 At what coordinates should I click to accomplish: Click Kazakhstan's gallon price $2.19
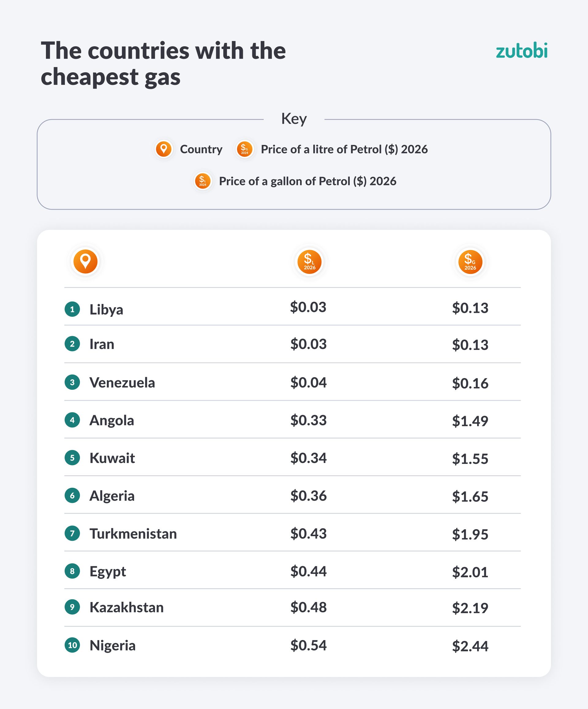coord(470,608)
